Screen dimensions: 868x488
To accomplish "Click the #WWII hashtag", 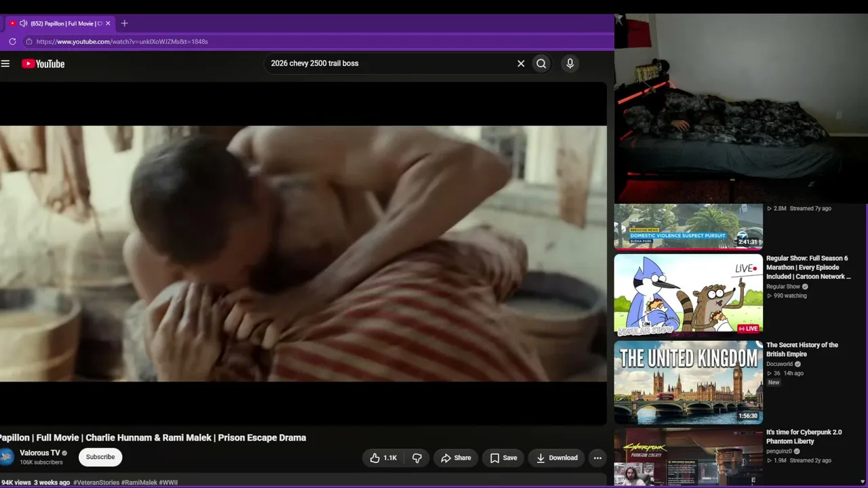I will click(168, 483).
